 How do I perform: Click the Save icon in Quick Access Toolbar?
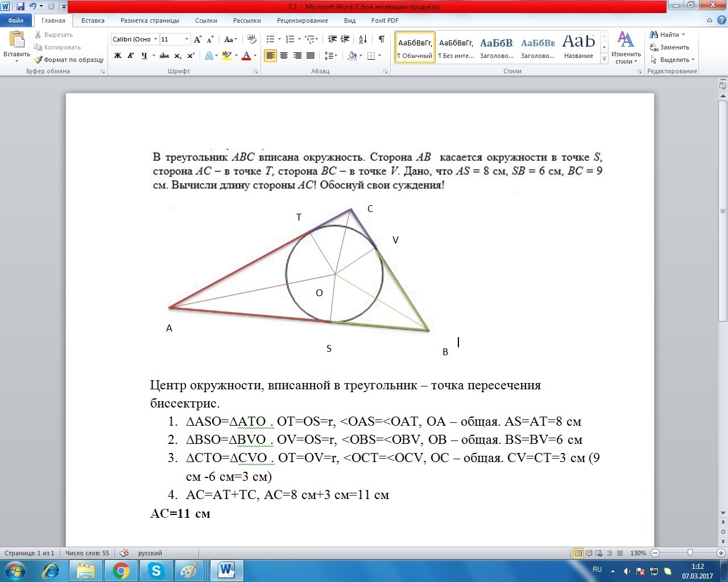[20, 6]
